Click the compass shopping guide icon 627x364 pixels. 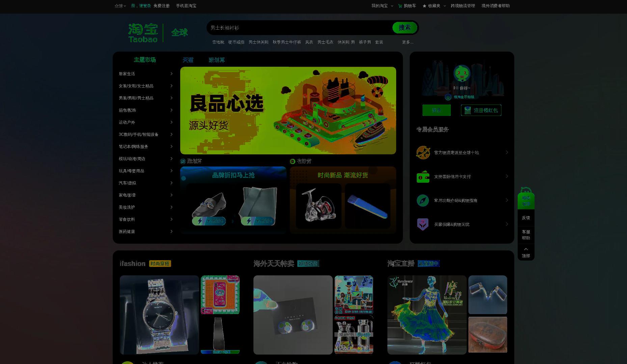423,201
